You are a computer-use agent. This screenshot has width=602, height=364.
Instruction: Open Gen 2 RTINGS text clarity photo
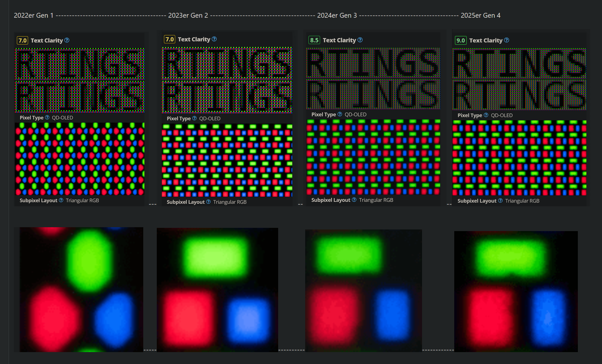click(227, 80)
